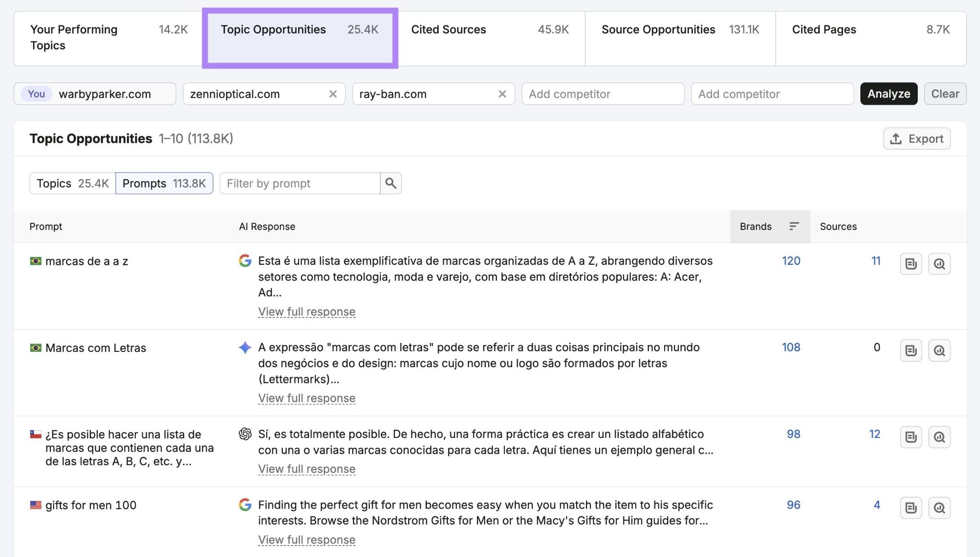Click Google icon beside gifts for men response
The height and width of the screenshot is (557, 980).
point(245,504)
